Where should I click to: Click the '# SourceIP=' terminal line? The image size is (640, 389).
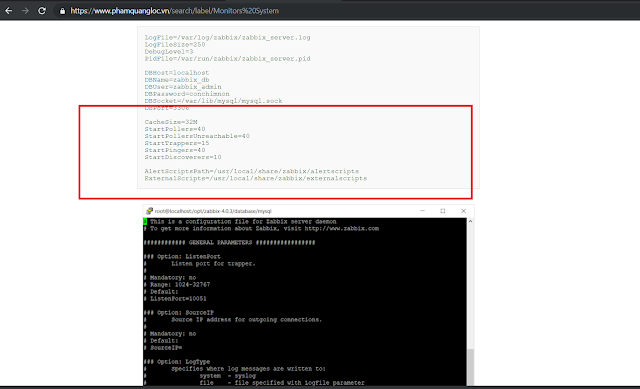pos(163,348)
